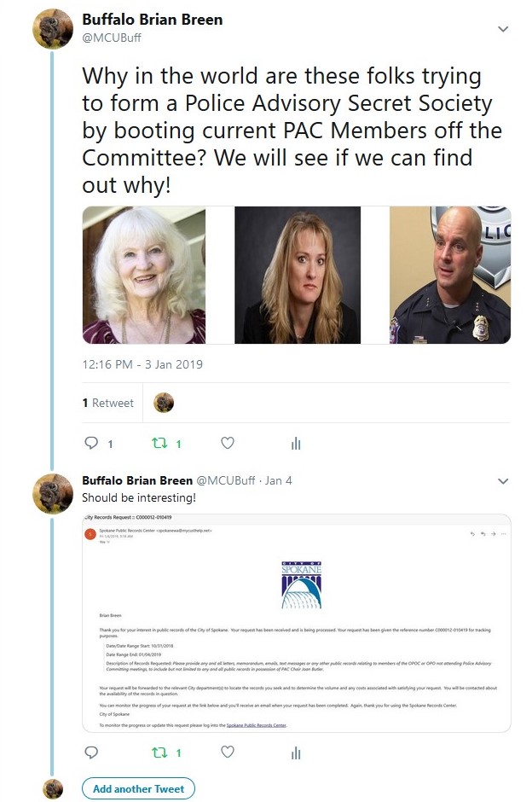
Task: View tweet activity for main tweet
Action: click(x=295, y=444)
